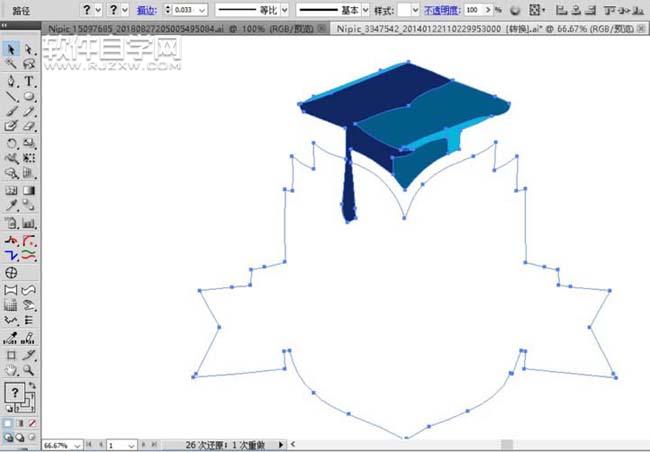The height and width of the screenshot is (452, 650).
Task: Select the Gradient tool
Action: tap(29, 190)
